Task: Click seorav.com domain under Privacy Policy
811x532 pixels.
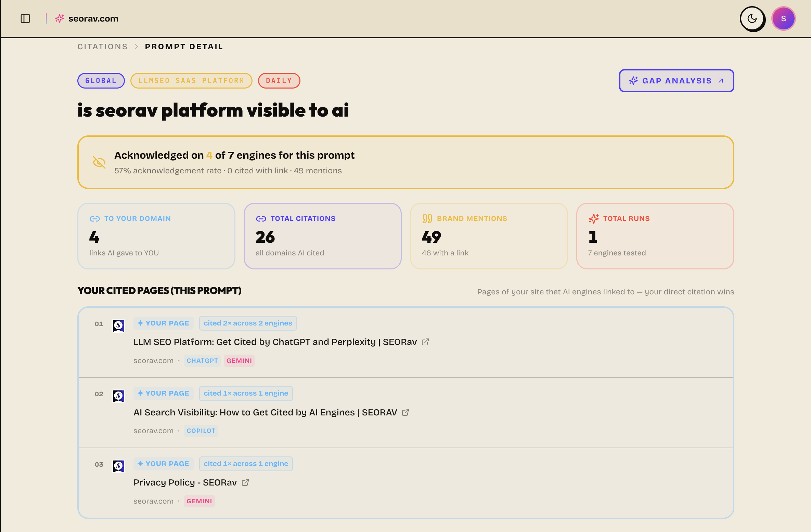Action: [153, 501]
